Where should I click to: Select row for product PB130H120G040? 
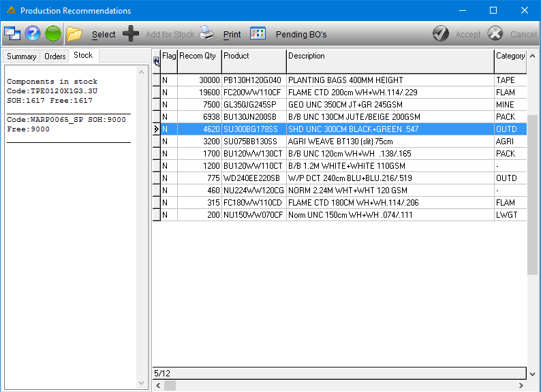coord(343,80)
